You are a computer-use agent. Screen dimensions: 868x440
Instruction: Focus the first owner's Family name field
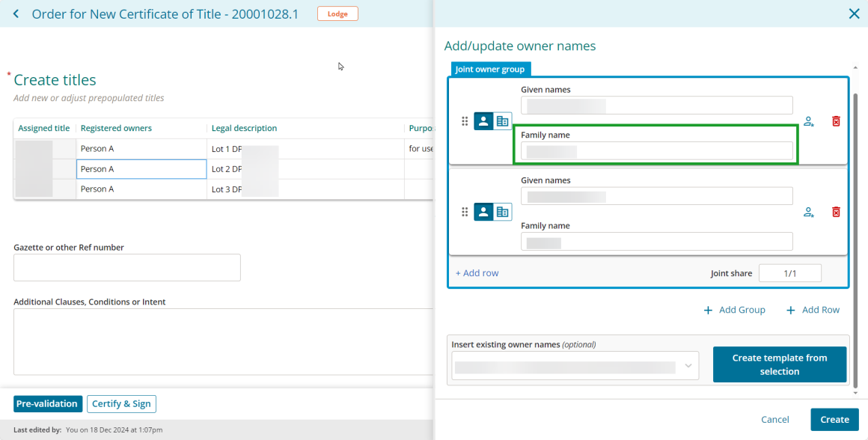click(x=656, y=150)
